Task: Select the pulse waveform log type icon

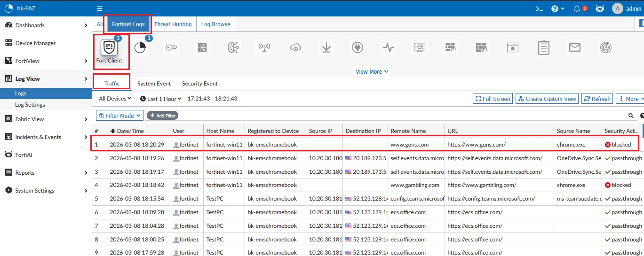Action: coord(389,47)
